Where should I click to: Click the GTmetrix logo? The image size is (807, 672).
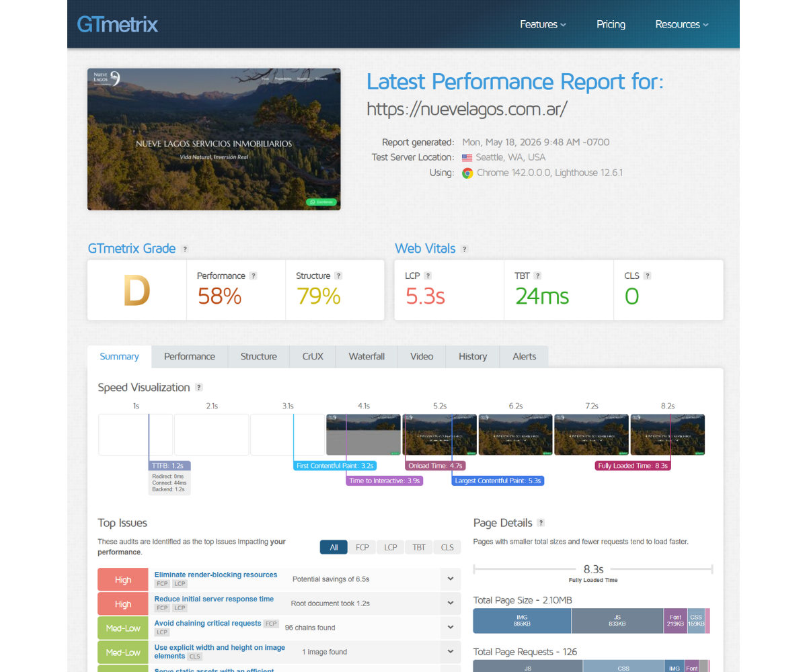click(118, 25)
